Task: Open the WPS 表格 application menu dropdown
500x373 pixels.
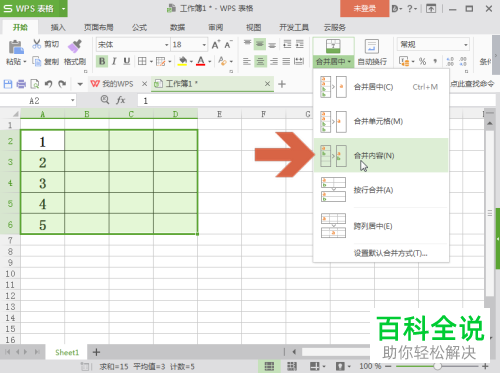Action: coord(63,8)
